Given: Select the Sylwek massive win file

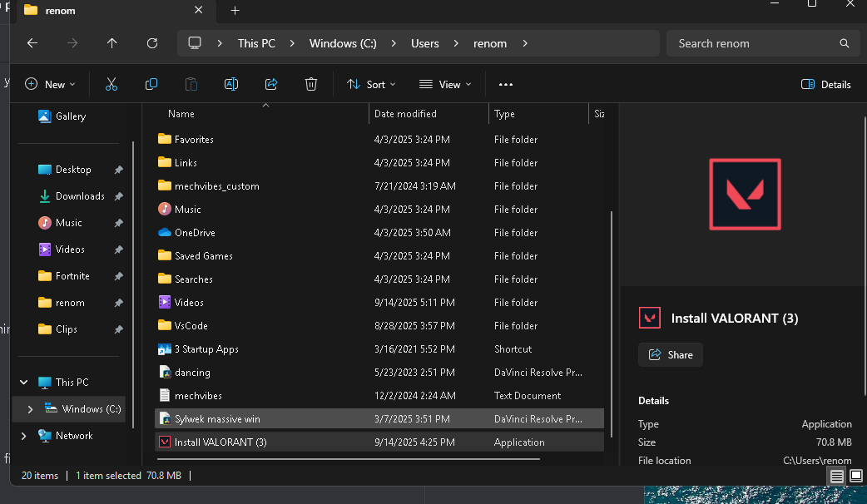Looking at the screenshot, I should tap(379, 419).
